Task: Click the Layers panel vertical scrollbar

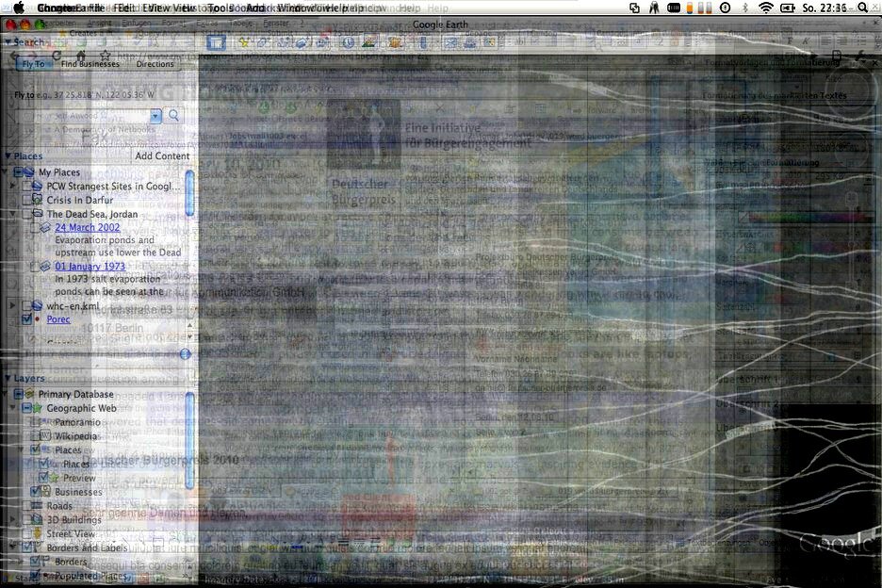Action: pos(189,440)
